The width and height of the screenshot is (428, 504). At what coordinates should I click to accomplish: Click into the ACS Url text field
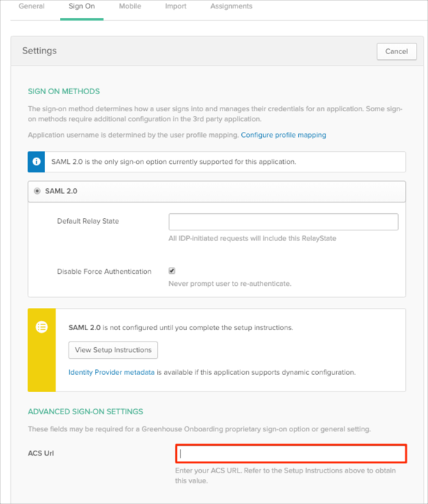(291, 453)
